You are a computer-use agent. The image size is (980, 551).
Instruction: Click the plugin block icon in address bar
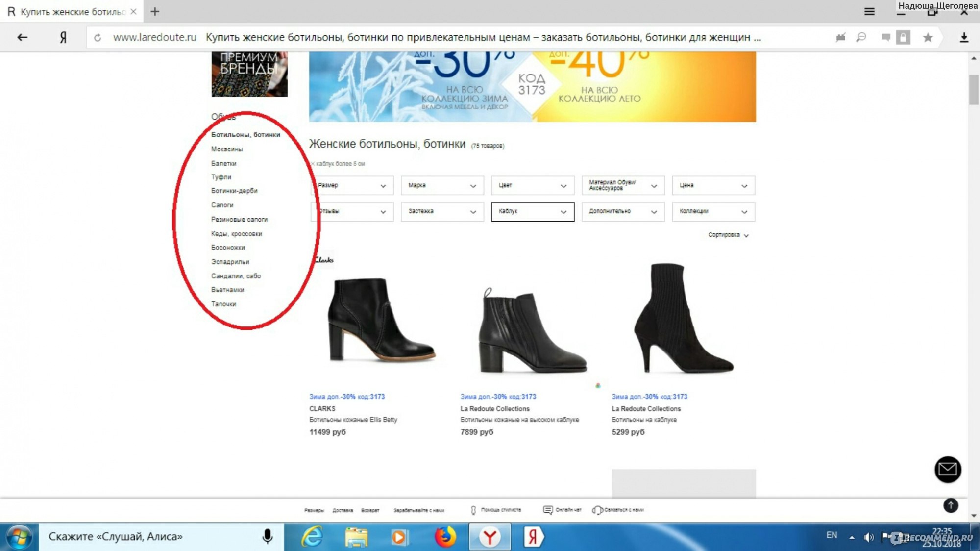coord(841,37)
